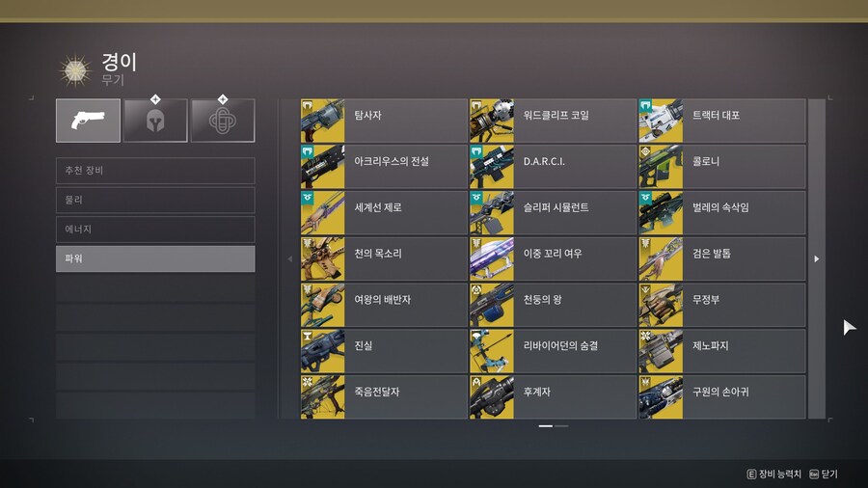Go to previous page with left arrow
Image resolution: width=868 pixels, height=488 pixels.
289,258
